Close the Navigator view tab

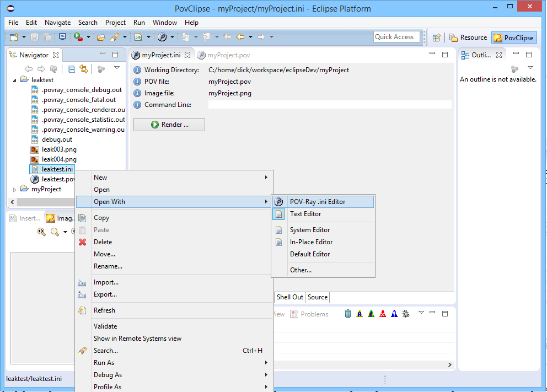56,55
